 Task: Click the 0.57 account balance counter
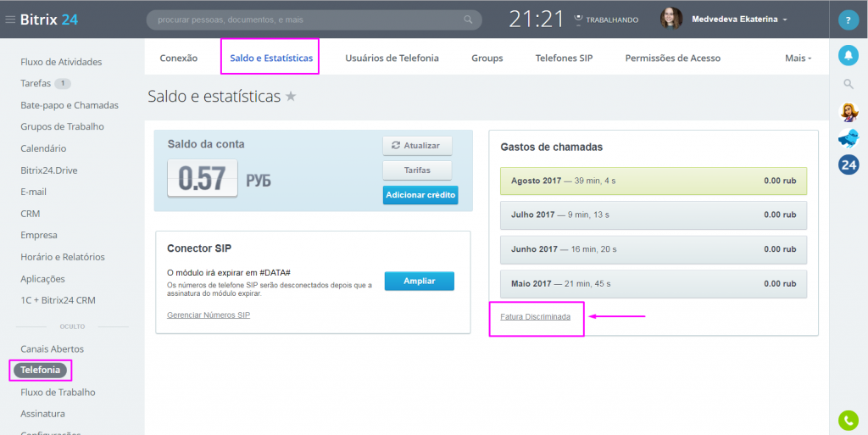[203, 178]
